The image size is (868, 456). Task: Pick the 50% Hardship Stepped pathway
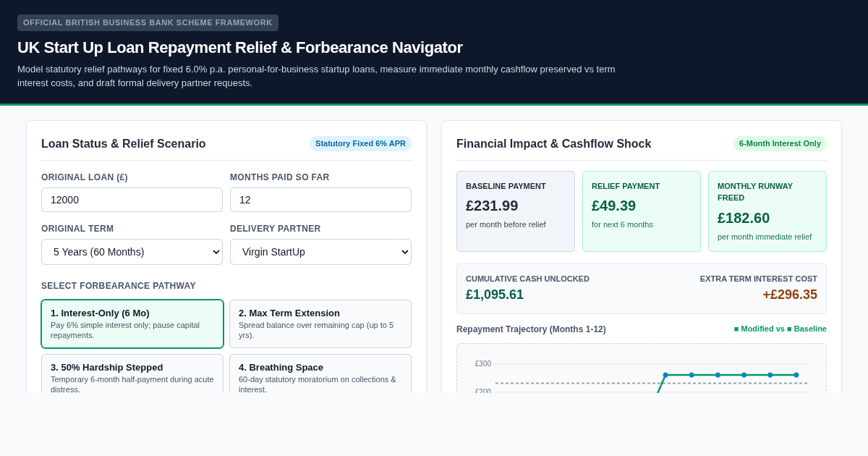click(x=132, y=374)
